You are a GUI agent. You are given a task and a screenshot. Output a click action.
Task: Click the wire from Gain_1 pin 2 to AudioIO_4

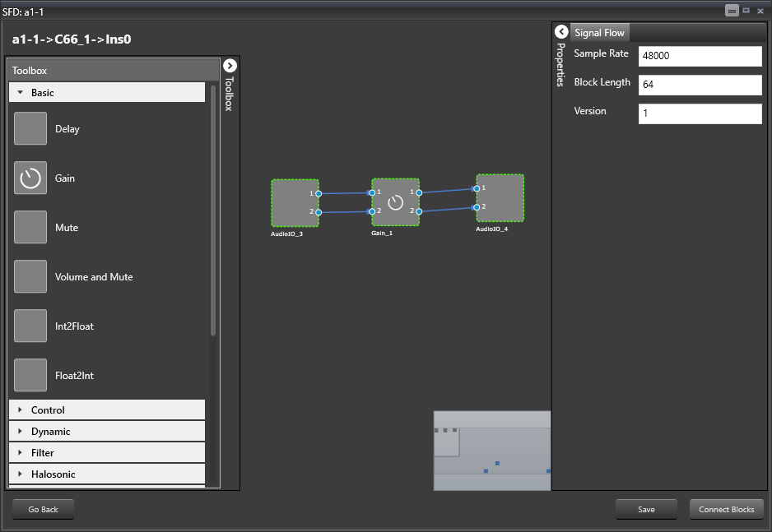[448, 210]
